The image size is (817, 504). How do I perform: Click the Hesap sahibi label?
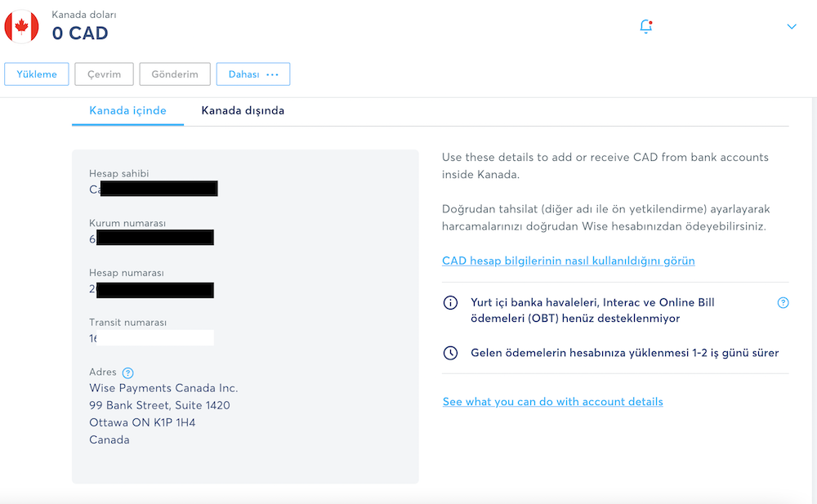click(118, 173)
